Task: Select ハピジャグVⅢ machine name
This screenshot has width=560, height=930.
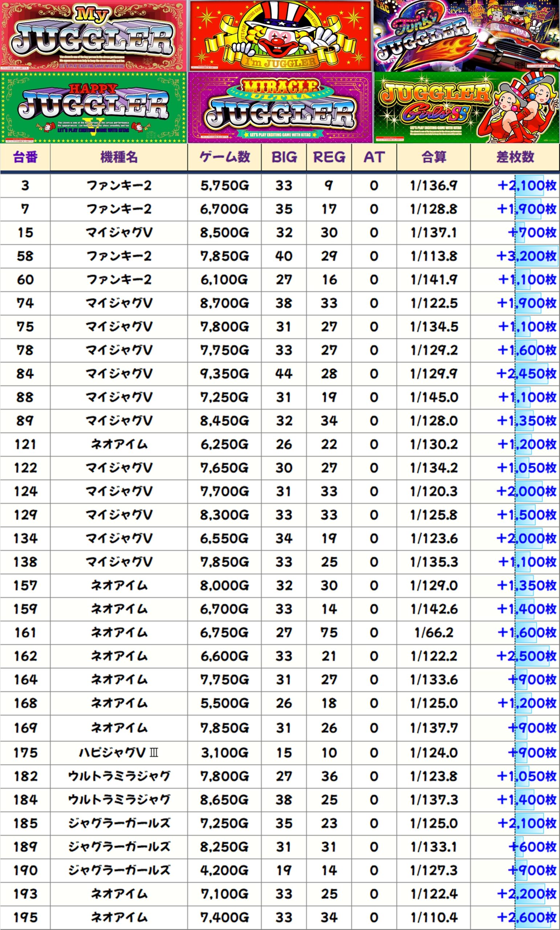Action: [x=119, y=753]
